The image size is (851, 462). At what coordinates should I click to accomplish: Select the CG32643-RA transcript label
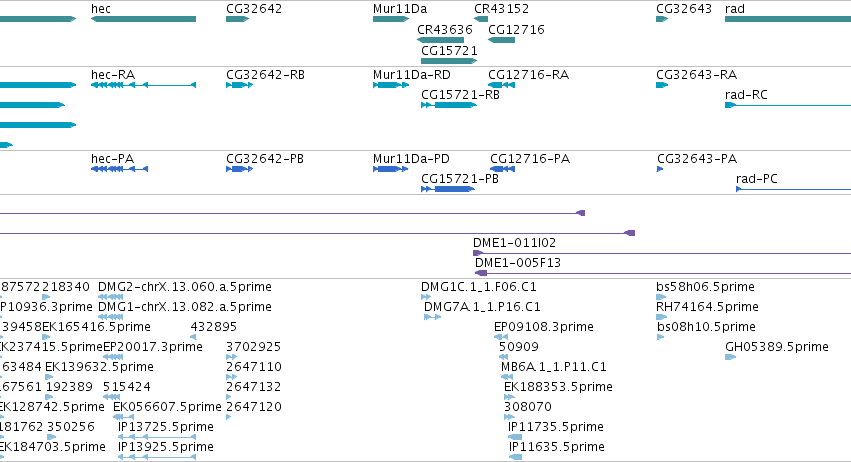[696, 74]
